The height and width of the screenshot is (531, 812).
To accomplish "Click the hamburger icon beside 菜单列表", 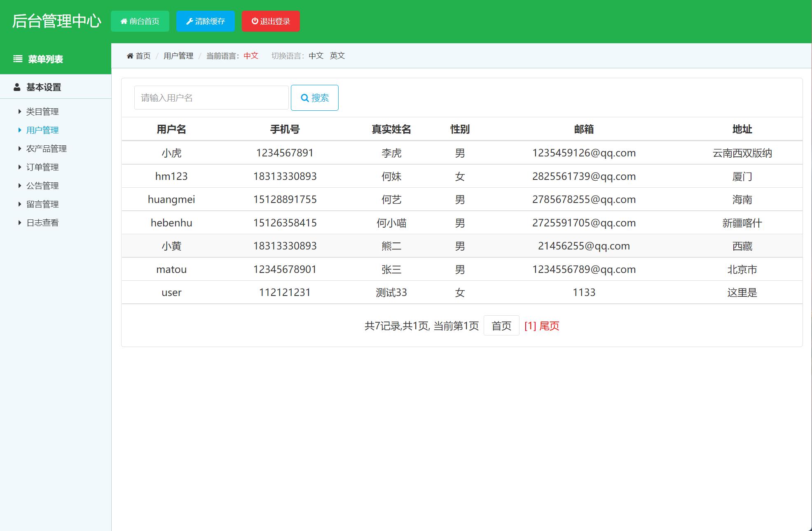I will click(x=17, y=59).
